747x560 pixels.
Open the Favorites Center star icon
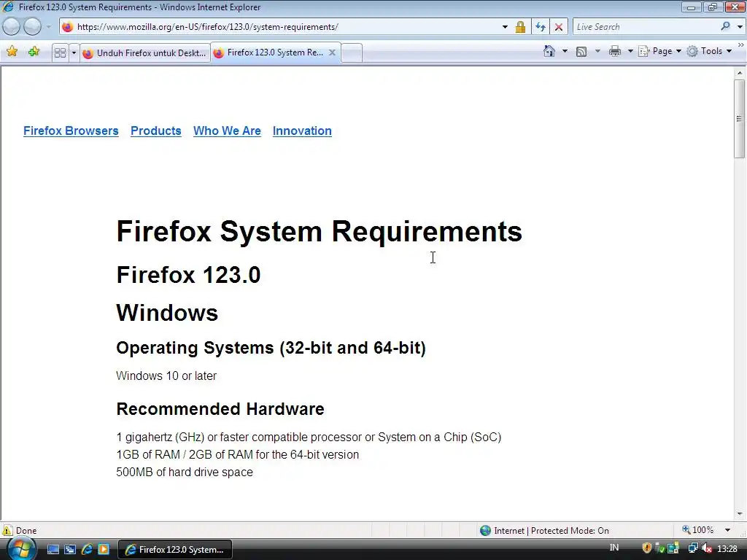click(x=12, y=52)
